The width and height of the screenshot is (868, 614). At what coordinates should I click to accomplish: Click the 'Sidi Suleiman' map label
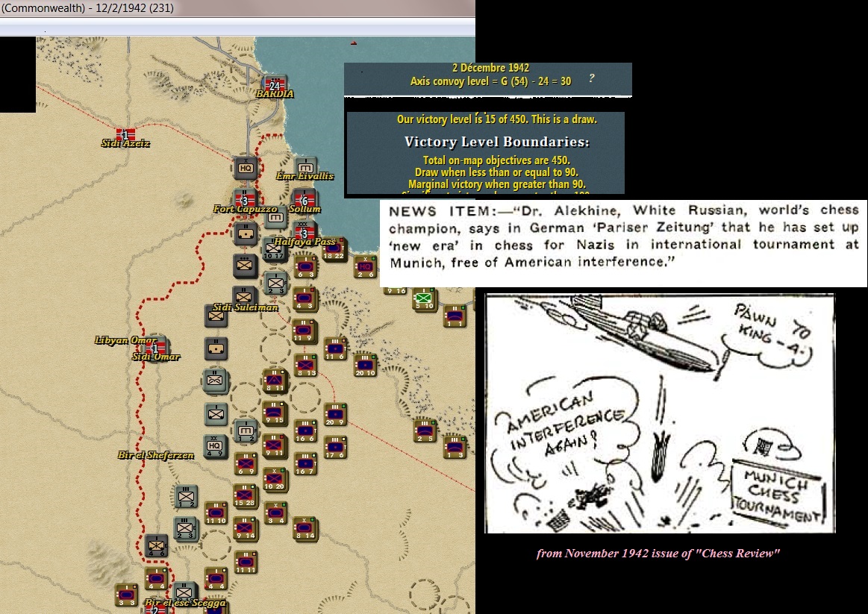tap(246, 307)
